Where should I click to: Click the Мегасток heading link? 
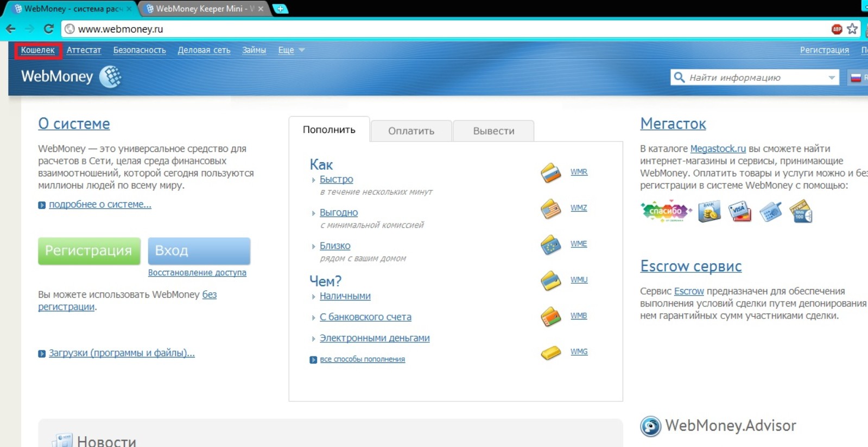[673, 124]
